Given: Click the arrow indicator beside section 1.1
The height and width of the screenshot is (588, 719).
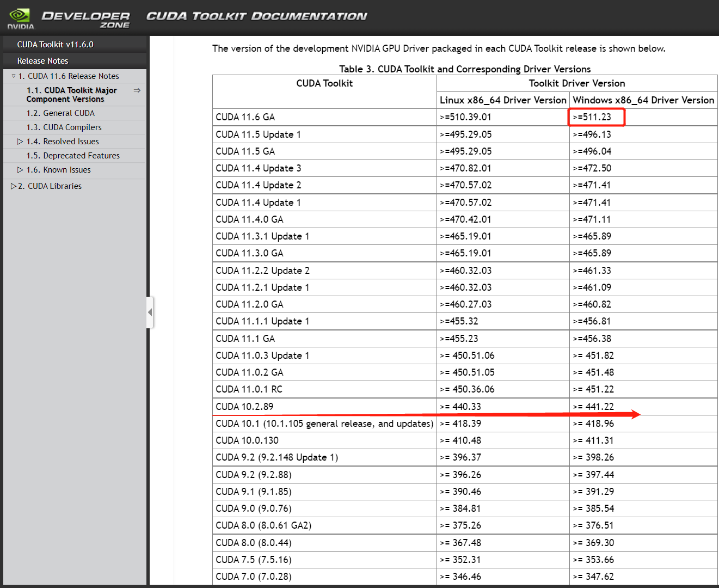Looking at the screenshot, I should 137,90.
